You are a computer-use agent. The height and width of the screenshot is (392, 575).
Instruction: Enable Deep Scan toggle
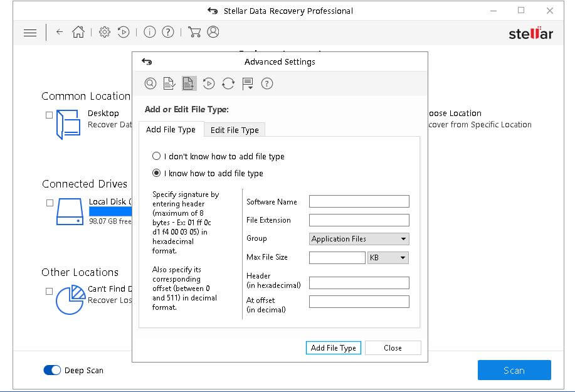coord(51,370)
